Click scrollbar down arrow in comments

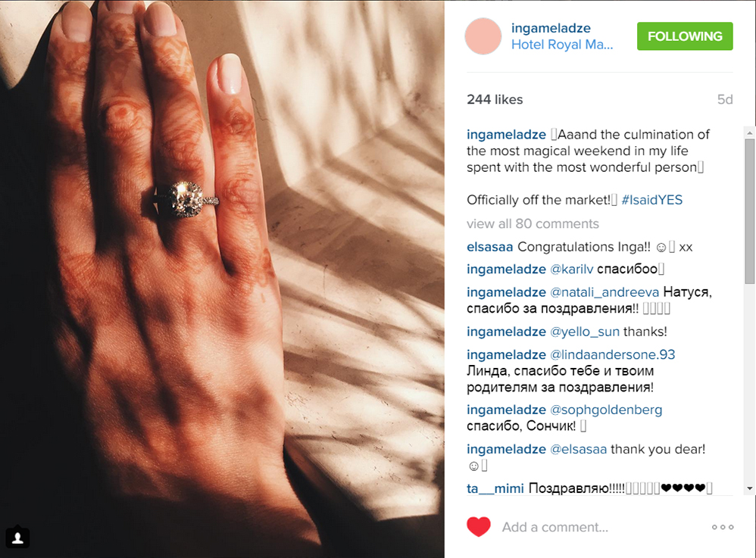[x=749, y=488]
